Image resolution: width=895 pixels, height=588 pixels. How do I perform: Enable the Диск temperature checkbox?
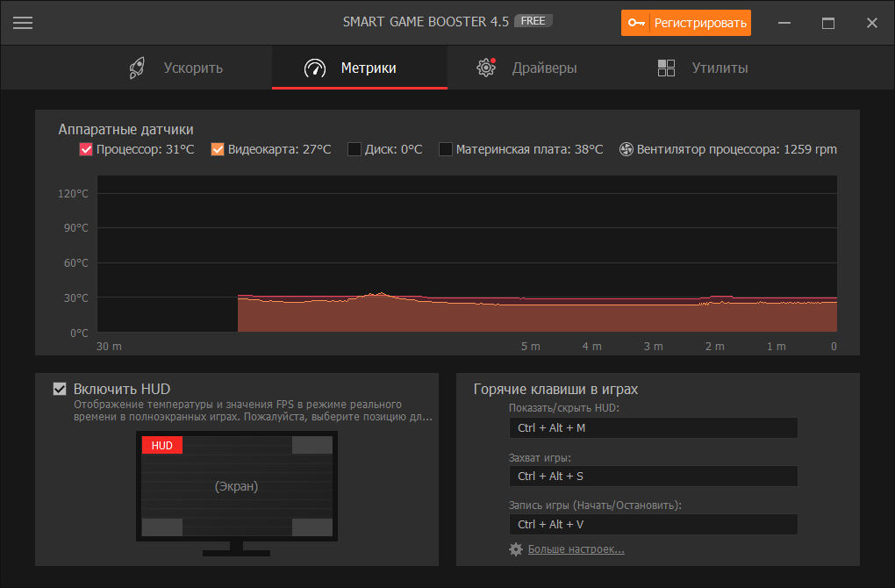point(354,149)
